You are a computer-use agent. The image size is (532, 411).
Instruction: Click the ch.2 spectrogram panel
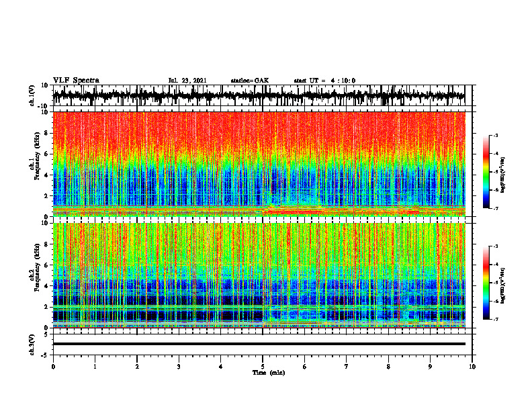coord(259,275)
